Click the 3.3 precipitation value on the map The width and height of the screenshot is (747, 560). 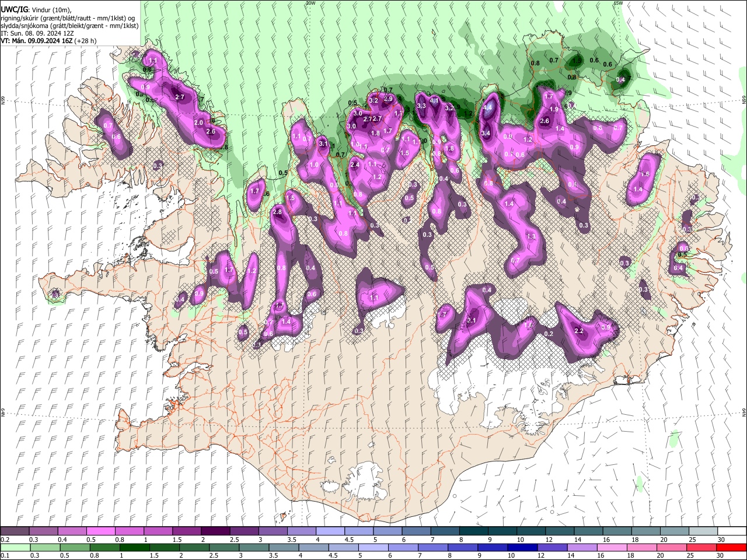tap(421, 106)
